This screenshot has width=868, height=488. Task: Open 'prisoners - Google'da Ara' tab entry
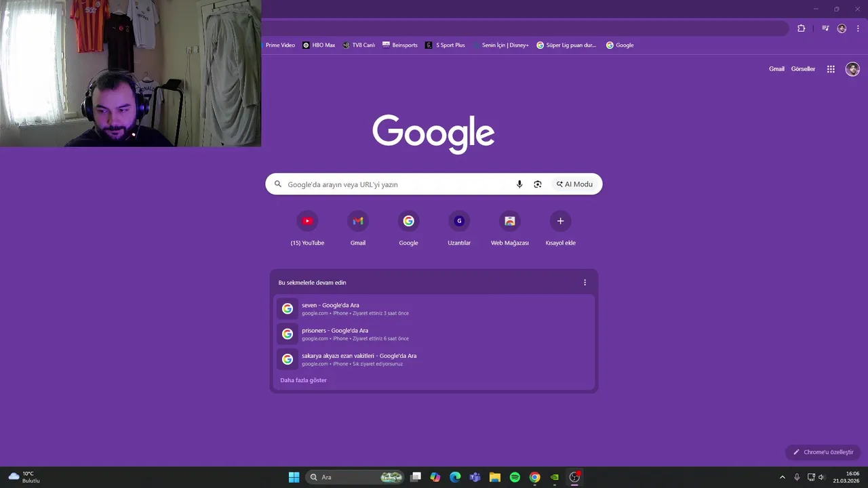(434, 334)
